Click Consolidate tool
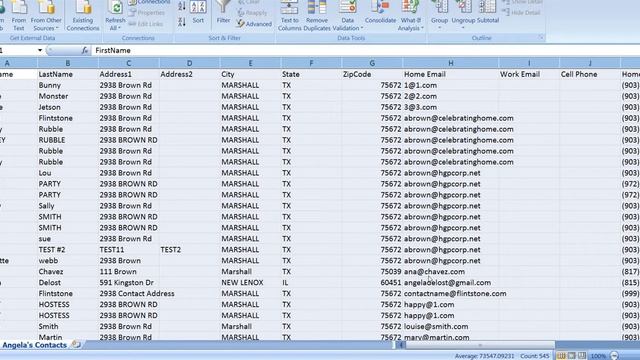Image resolution: width=640 pixels, height=360 pixels. click(380, 13)
